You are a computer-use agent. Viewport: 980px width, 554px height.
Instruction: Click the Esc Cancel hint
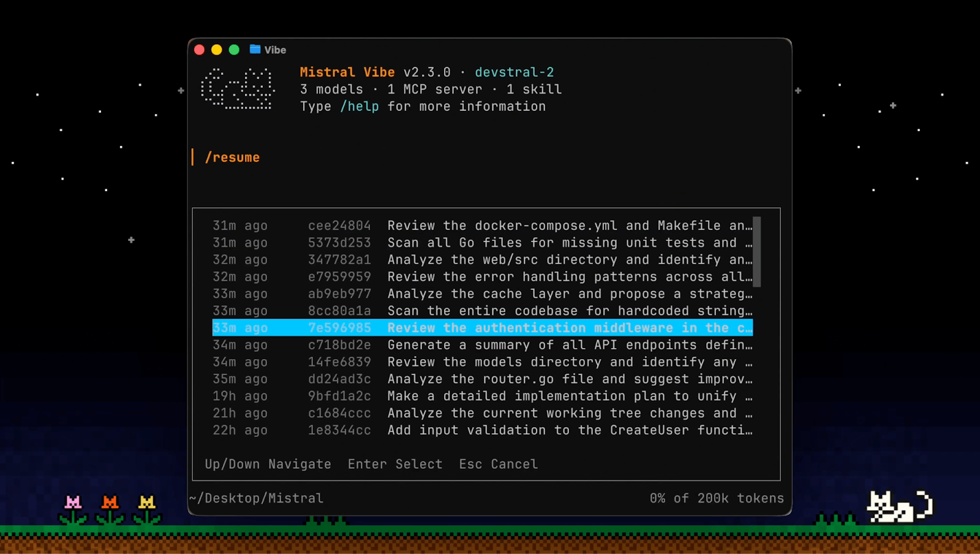pos(499,464)
